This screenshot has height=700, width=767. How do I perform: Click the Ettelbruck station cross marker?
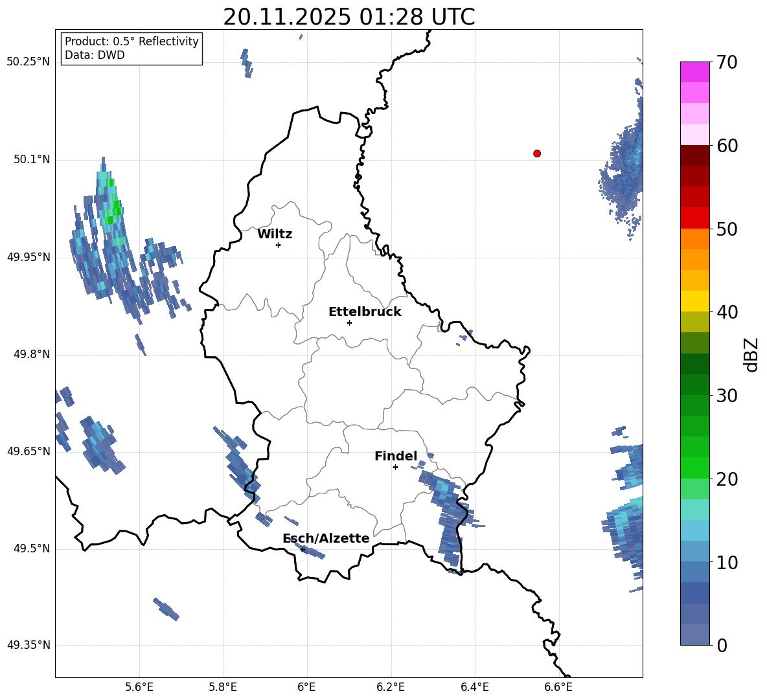tap(349, 322)
